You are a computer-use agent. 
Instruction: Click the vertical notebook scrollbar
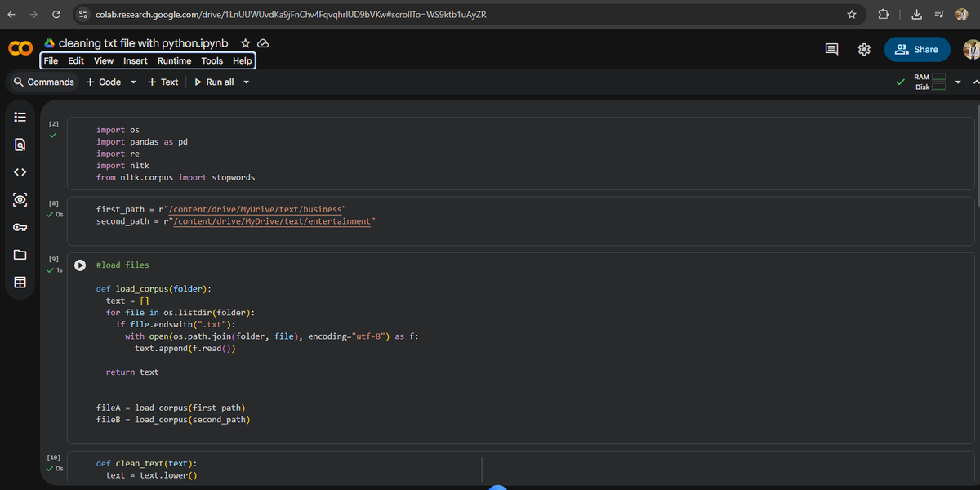click(977, 155)
